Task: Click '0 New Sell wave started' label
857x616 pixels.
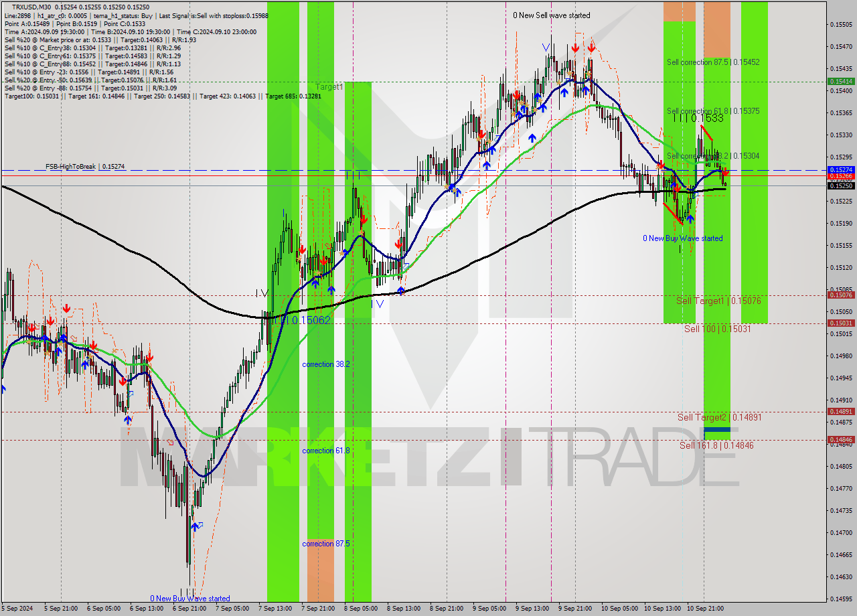Action: tap(552, 15)
